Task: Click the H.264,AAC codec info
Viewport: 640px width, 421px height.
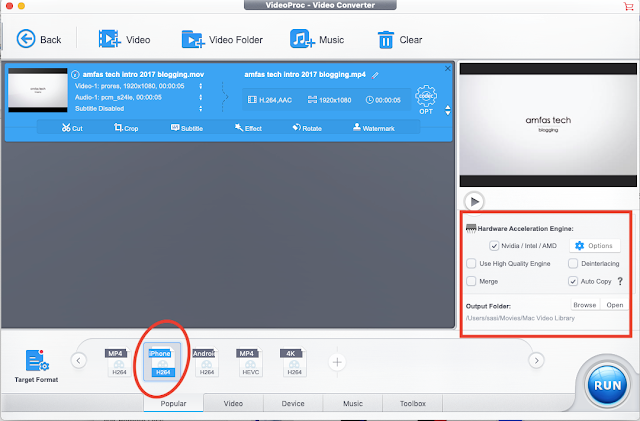Action: 270,100
